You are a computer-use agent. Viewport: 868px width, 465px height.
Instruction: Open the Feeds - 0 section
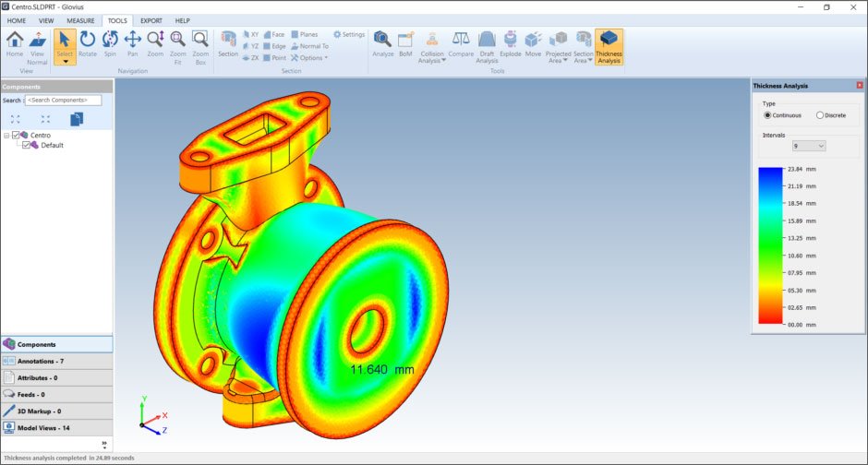[x=56, y=394]
